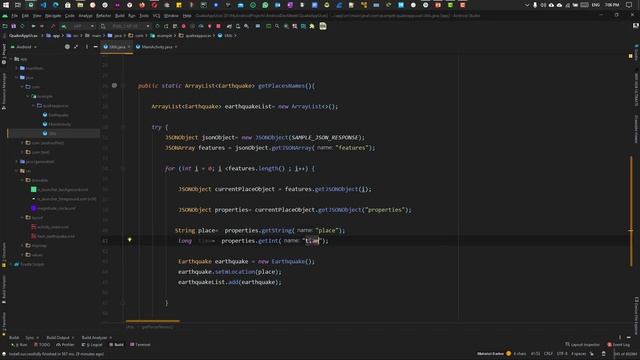Image resolution: width=640 pixels, height=360 pixels.
Task: Open the Android view dropdown in Project panel
Action: click(24, 47)
